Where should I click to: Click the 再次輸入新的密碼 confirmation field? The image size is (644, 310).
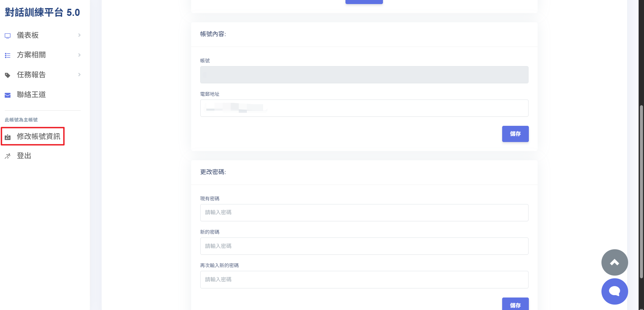[x=364, y=280]
